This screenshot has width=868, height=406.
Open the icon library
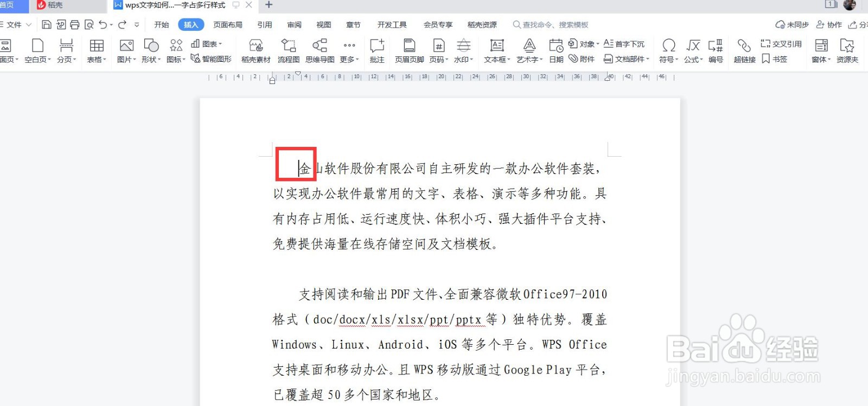click(x=176, y=51)
